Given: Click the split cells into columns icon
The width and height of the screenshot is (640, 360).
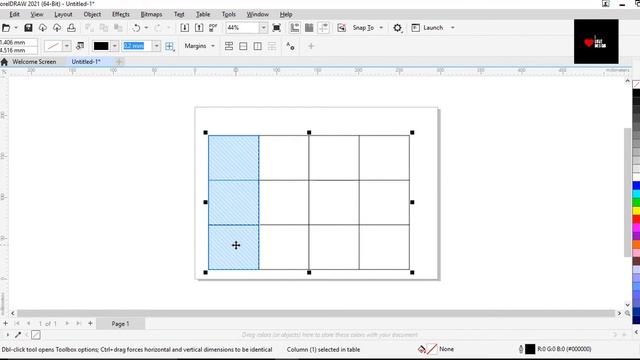Looking at the screenshot, I should click(258, 46).
